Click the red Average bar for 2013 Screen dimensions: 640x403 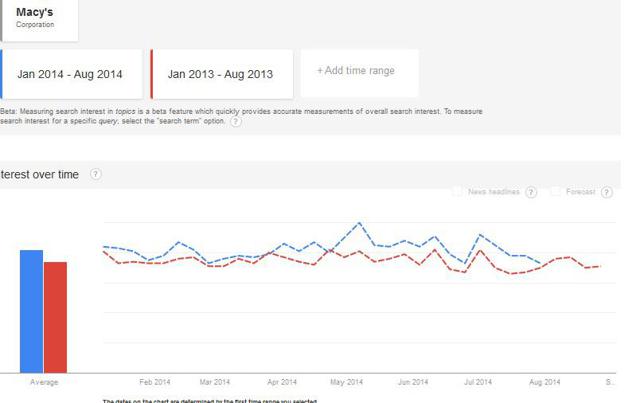click(56, 317)
